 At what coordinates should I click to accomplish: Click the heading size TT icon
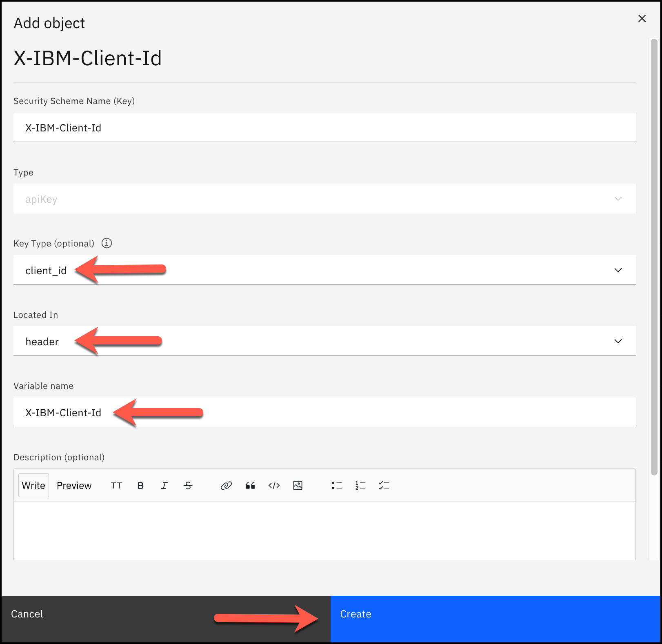(x=116, y=486)
